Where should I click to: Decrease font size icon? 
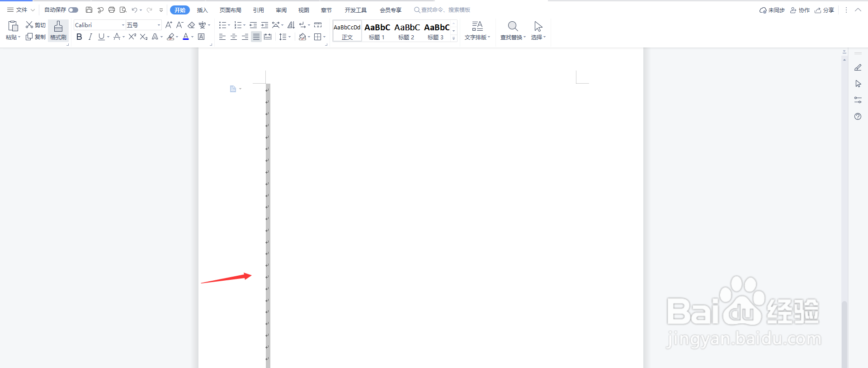[179, 25]
